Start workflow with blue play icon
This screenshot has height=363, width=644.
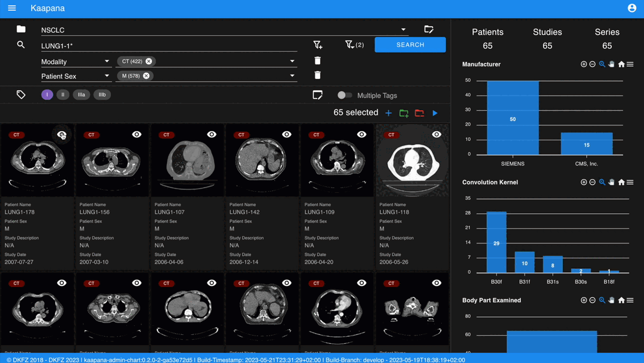click(x=435, y=113)
